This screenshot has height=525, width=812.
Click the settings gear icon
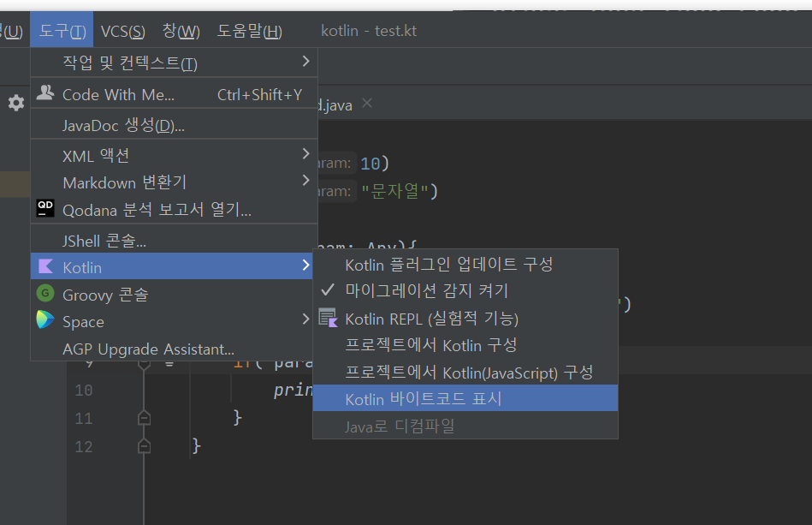pos(16,103)
